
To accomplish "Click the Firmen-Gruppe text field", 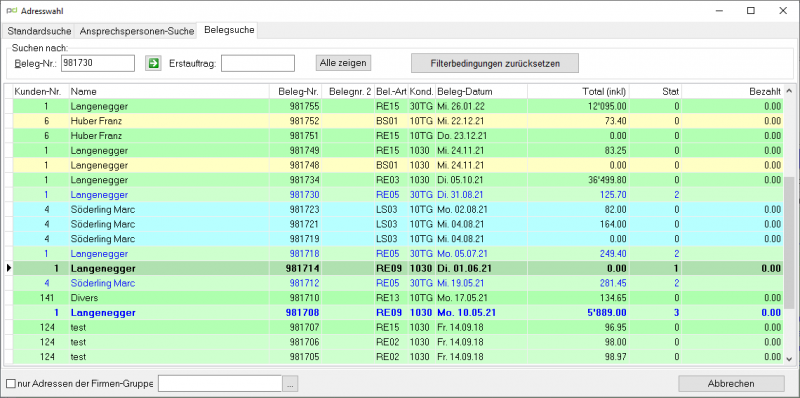I will point(220,384).
